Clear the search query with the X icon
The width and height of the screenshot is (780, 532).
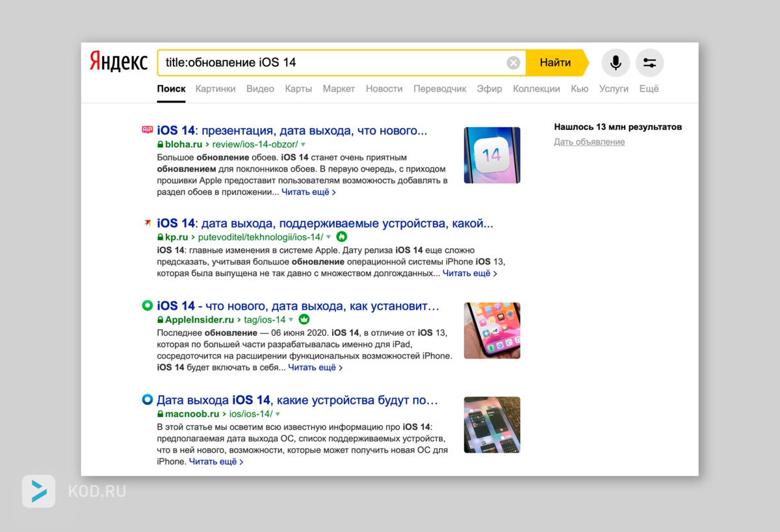click(513, 63)
